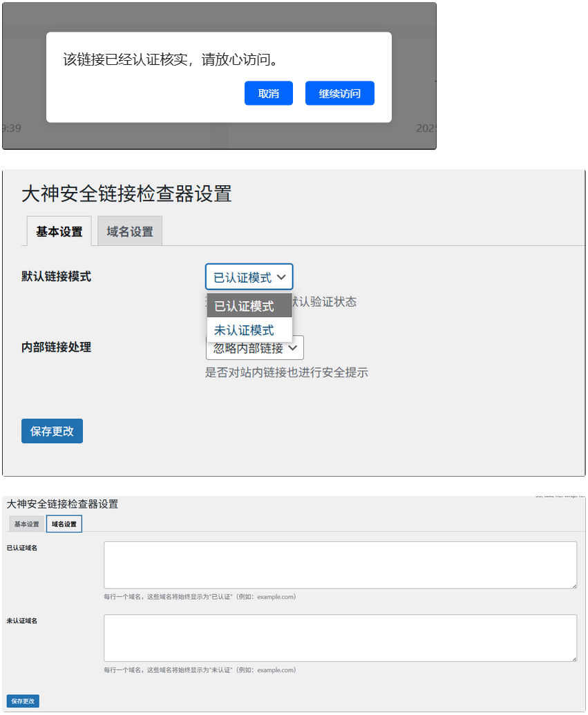Click 保存更改 on the 域名设置 page

coord(22,700)
